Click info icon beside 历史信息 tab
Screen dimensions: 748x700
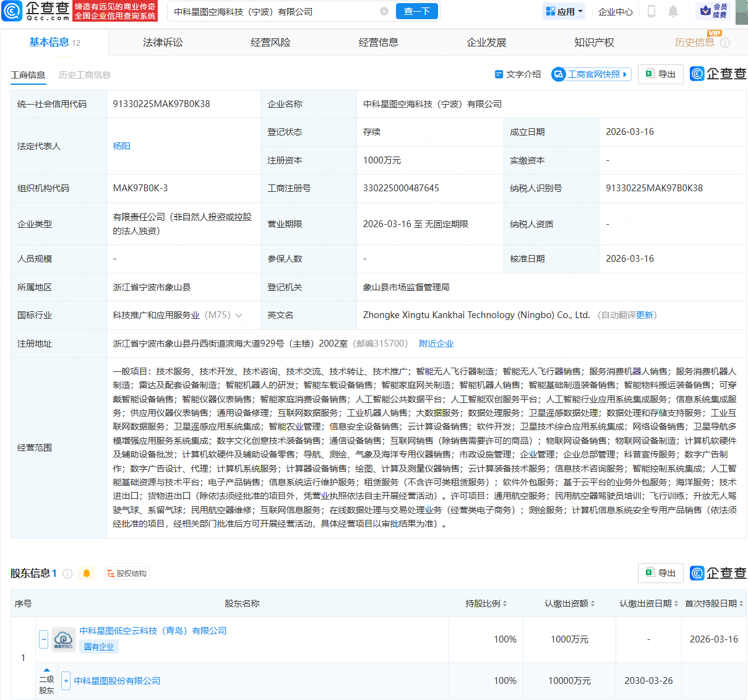click(x=725, y=43)
